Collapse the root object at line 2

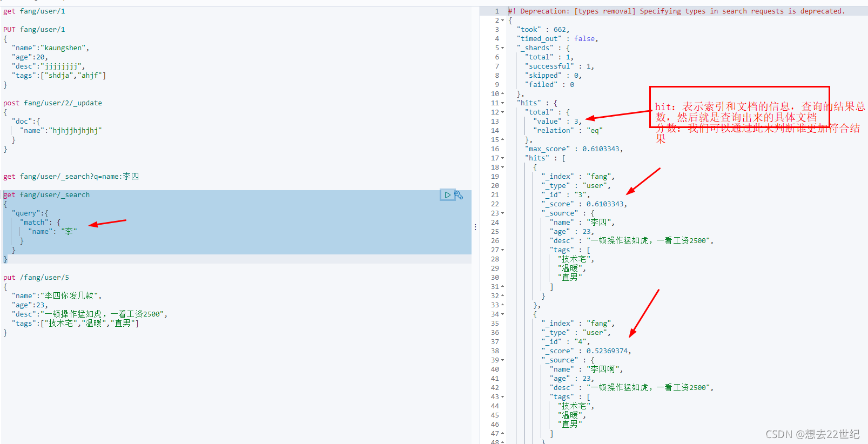[503, 21]
